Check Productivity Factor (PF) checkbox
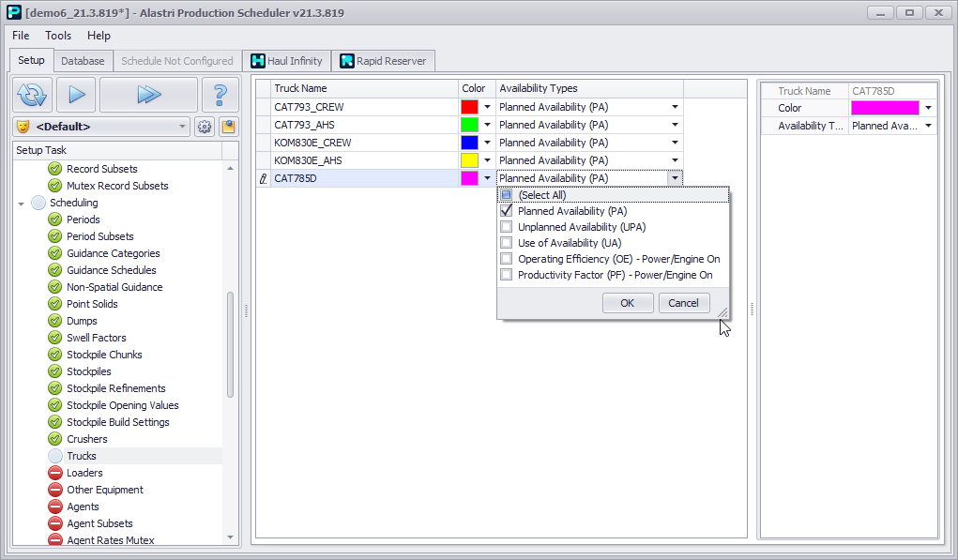 (506, 275)
